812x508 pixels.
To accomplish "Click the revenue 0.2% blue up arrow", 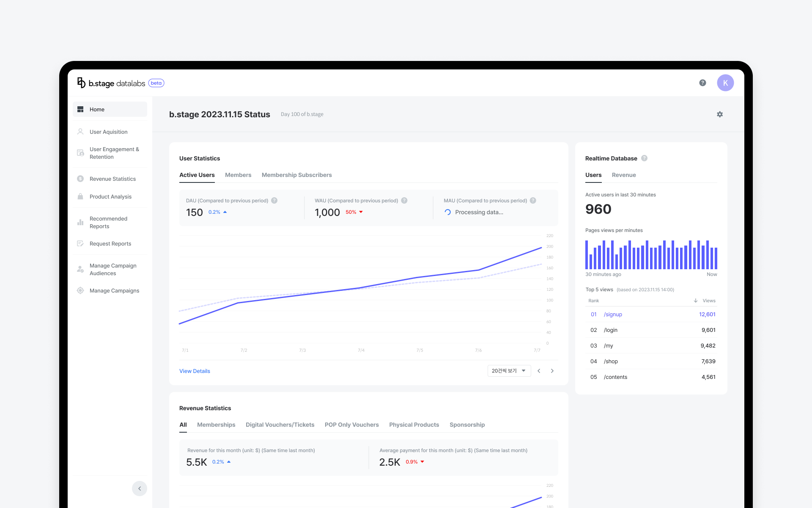I will (229, 462).
